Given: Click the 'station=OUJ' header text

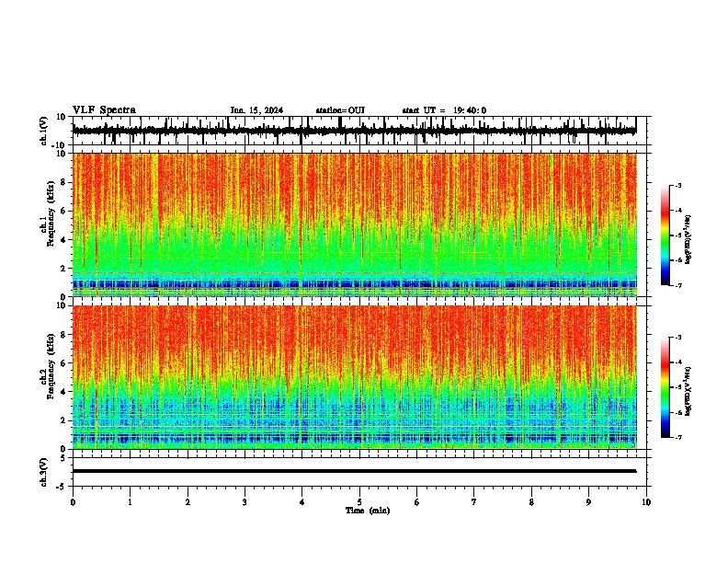Looking at the screenshot, I should (340, 110).
